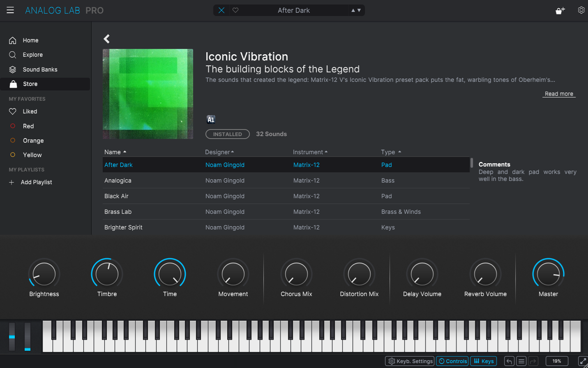Click Noam Gingold in Black Air row
Viewport: 588px width, 368px height.
click(x=225, y=196)
